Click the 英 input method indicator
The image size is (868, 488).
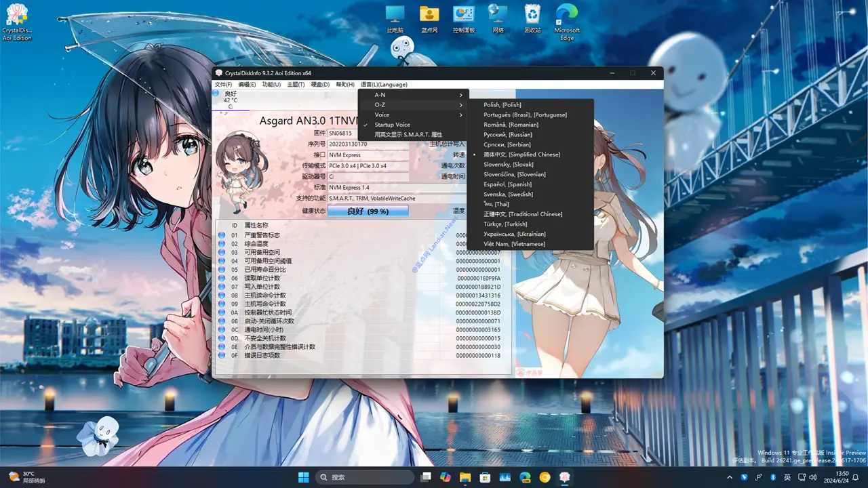pyautogui.click(x=788, y=477)
